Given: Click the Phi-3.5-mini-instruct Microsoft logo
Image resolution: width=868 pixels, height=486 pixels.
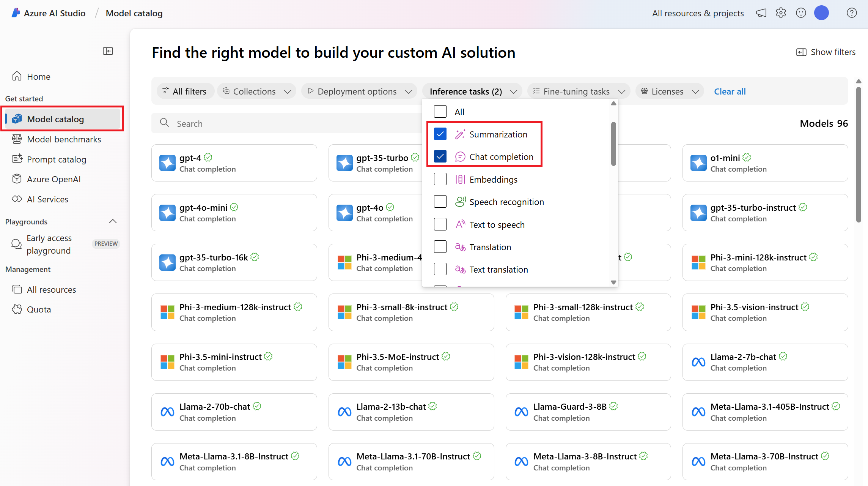Looking at the screenshot, I should point(167,362).
